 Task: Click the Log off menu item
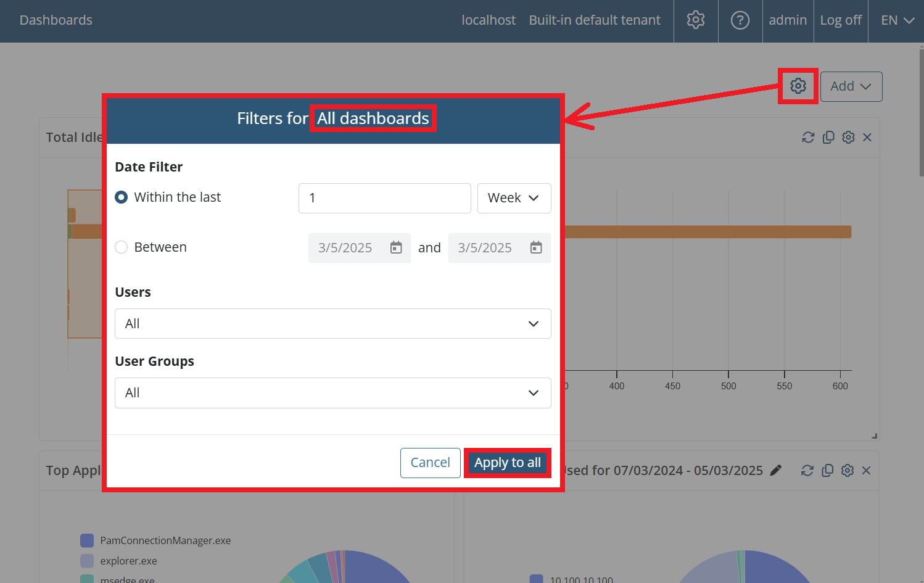pyautogui.click(x=840, y=20)
